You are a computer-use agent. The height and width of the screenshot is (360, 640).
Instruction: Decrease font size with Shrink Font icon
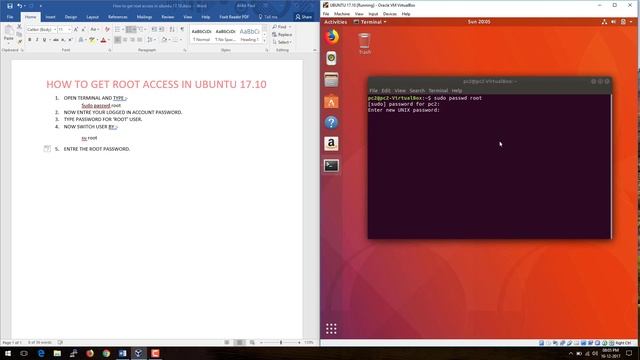(83, 29)
